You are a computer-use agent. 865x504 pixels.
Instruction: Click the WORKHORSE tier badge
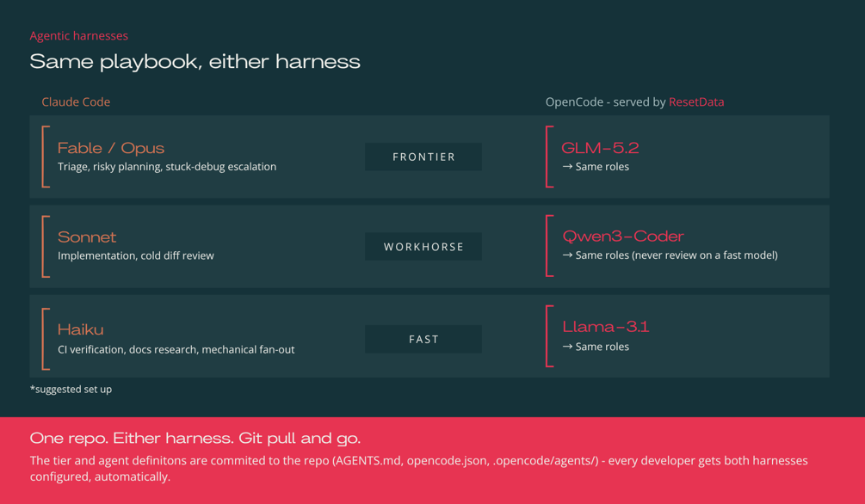(x=423, y=247)
